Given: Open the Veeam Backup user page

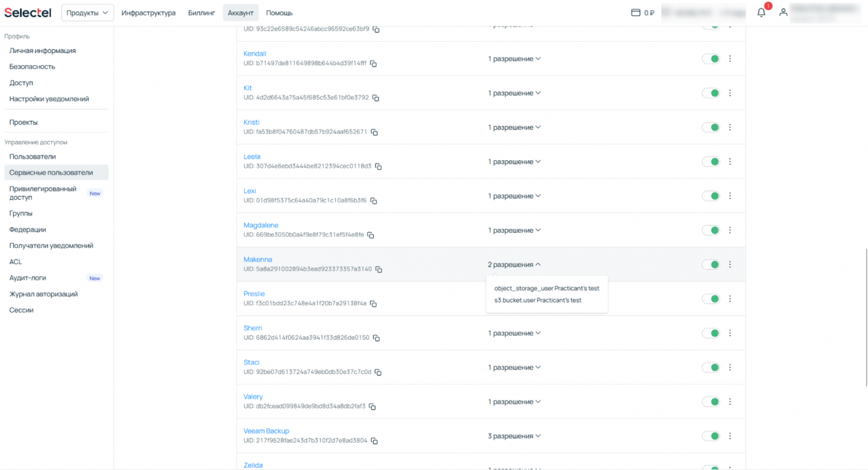Looking at the screenshot, I should click(x=266, y=431).
